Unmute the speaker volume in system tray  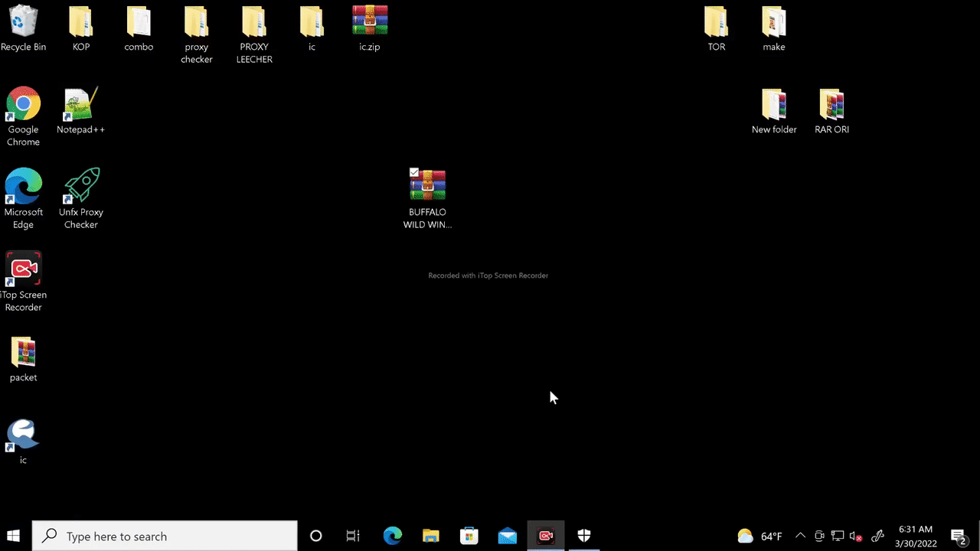point(857,536)
